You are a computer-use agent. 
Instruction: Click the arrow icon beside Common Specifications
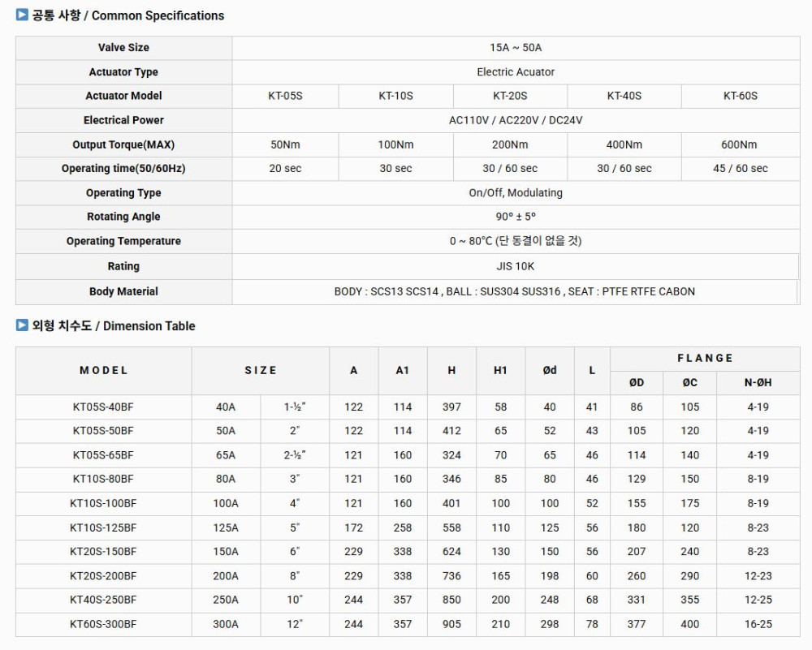point(22,15)
